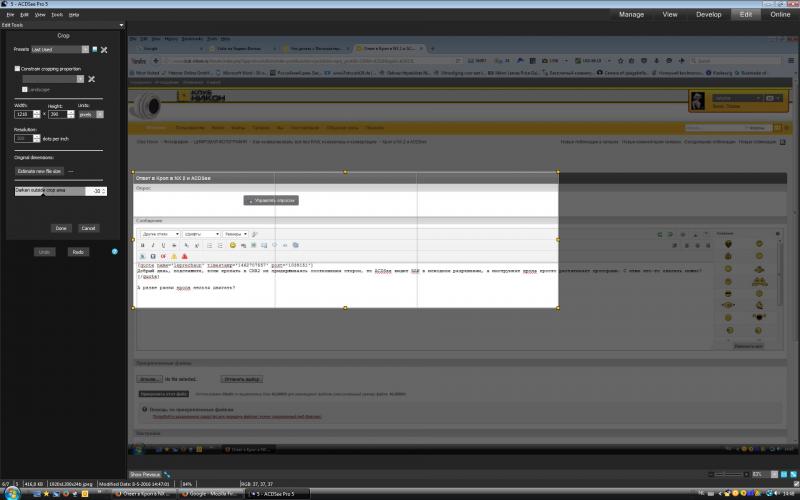Click the Done button
Viewport: 800px width, 500px height.
tap(61, 228)
